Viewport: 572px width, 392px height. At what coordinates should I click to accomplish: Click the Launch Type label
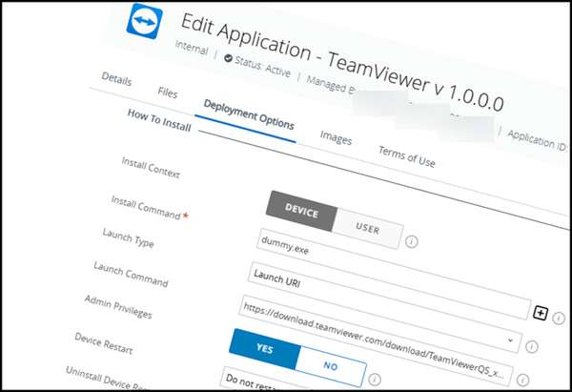[x=128, y=237]
